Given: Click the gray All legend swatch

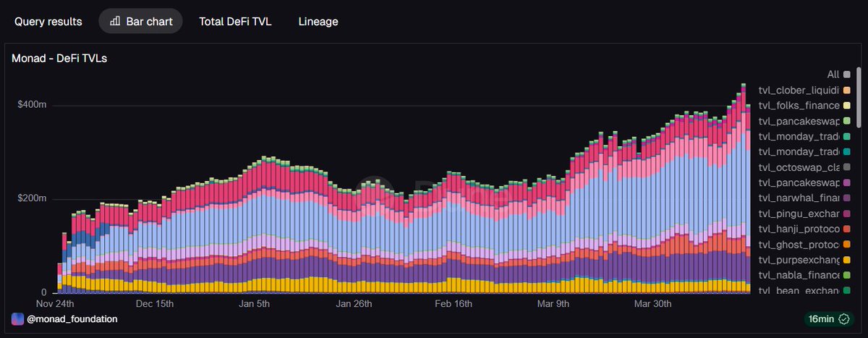Looking at the screenshot, I should click(x=847, y=75).
